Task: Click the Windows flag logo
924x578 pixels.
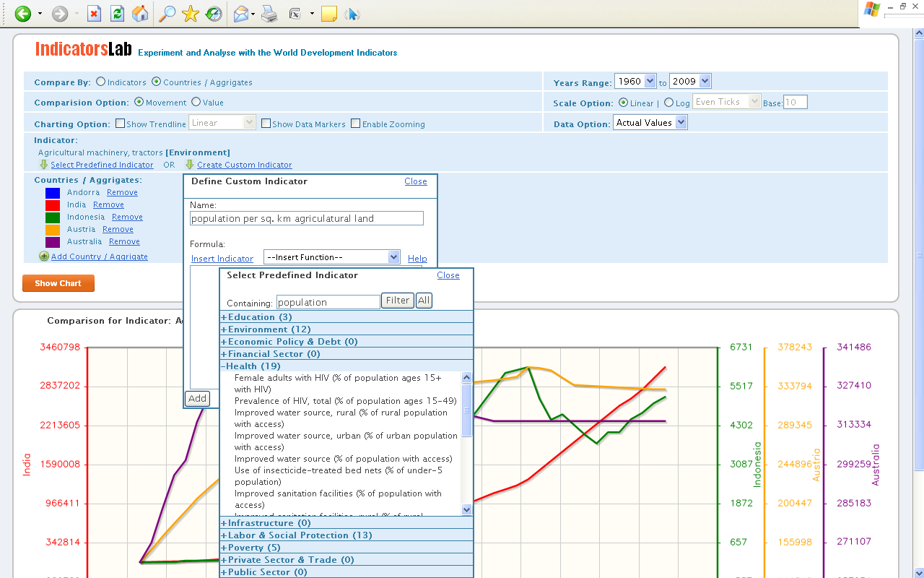Action: coord(872,9)
